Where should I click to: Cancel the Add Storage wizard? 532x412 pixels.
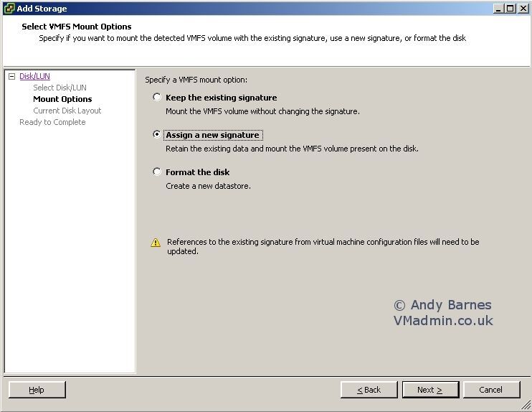click(x=491, y=390)
